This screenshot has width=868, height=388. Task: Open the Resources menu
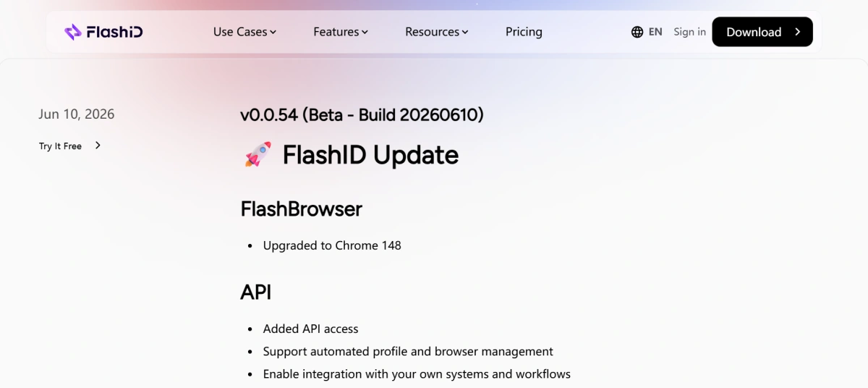point(437,32)
